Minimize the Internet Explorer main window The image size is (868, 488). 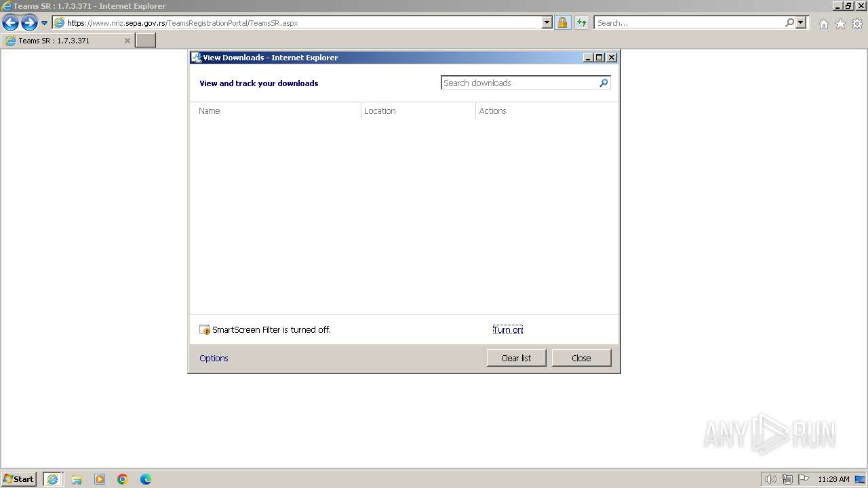click(837, 6)
